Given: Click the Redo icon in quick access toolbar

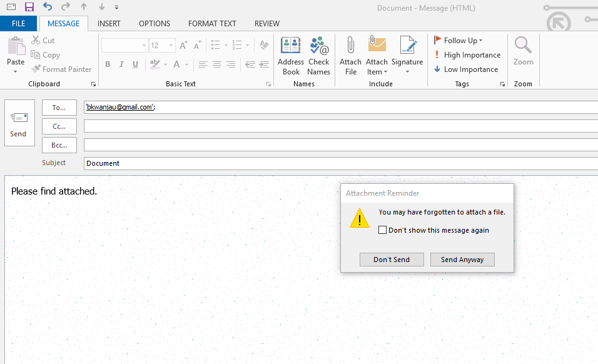Looking at the screenshot, I should [66, 6].
